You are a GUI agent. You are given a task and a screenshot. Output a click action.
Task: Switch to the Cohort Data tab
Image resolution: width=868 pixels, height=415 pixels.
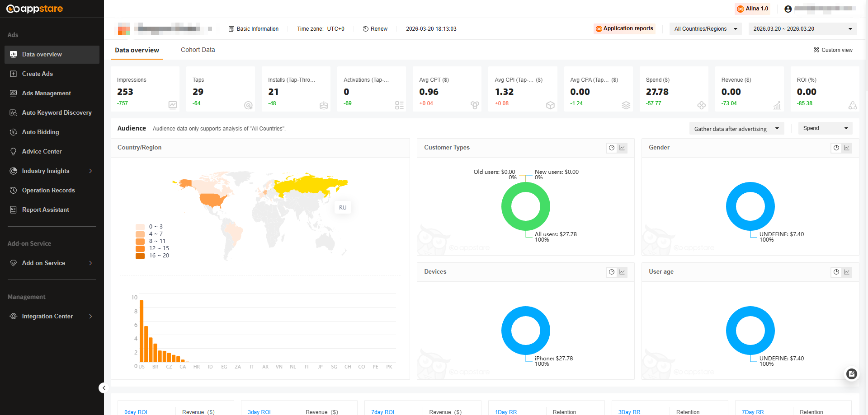pos(198,50)
